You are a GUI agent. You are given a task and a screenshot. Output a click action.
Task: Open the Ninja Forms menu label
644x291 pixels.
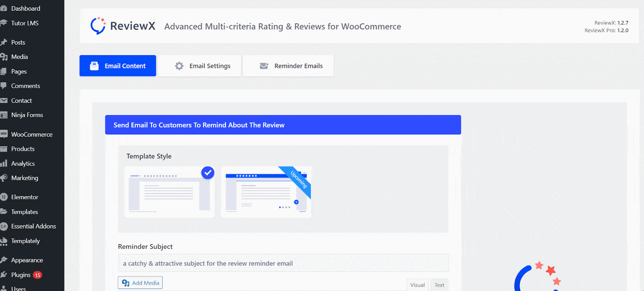tap(27, 115)
